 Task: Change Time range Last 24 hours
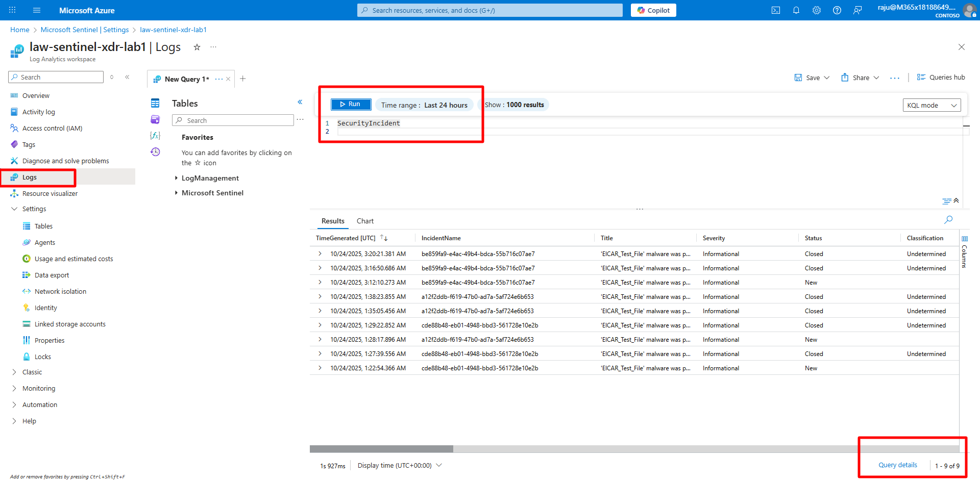424,105
